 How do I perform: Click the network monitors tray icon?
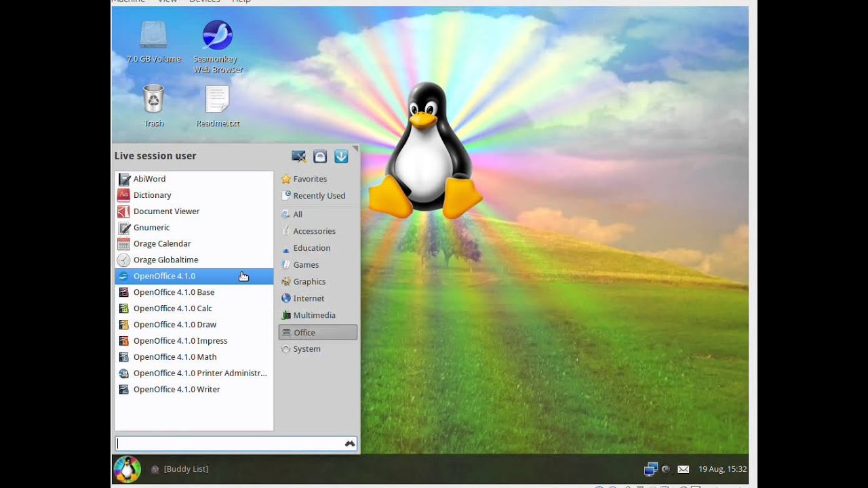pos(651,469)
